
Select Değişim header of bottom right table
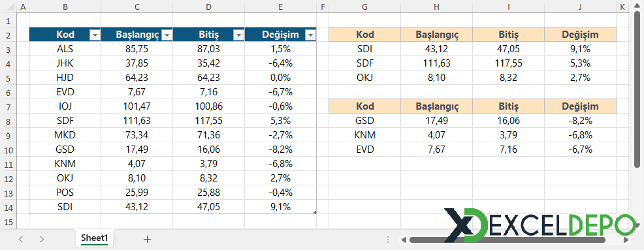[581, 107]
